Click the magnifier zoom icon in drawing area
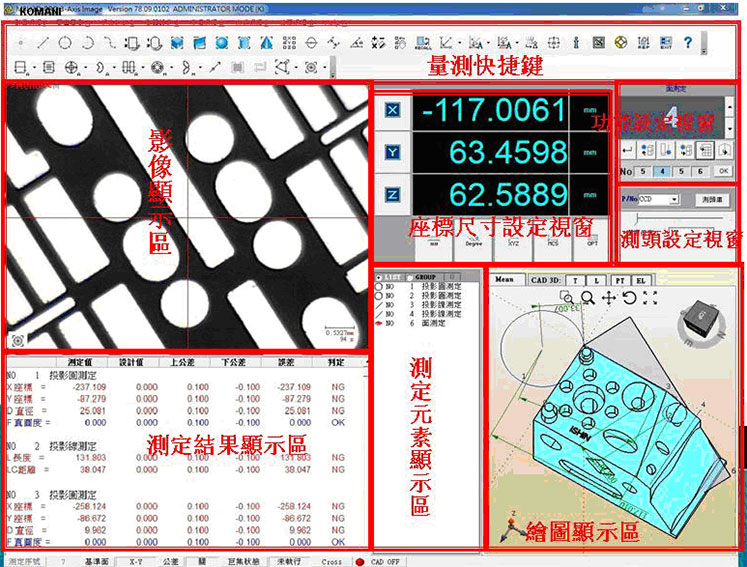This screenshot has height=567, width=747. pyautogui.click(x=589, y=297)
